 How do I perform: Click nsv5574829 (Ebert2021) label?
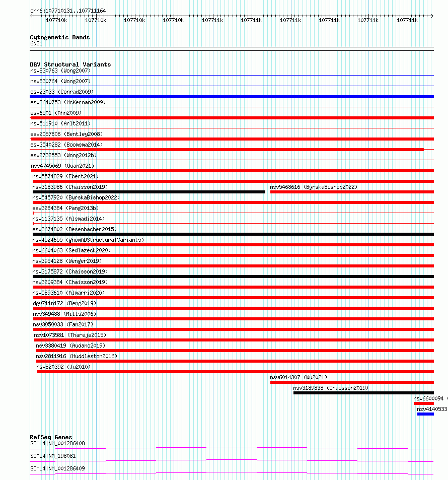pyautogui.click(x=65, y=176)
